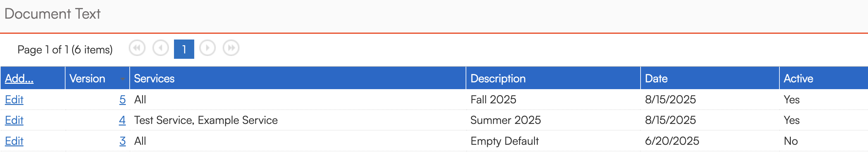
Task: Sort by the Active column header
Action: click(x=798, y=78)
